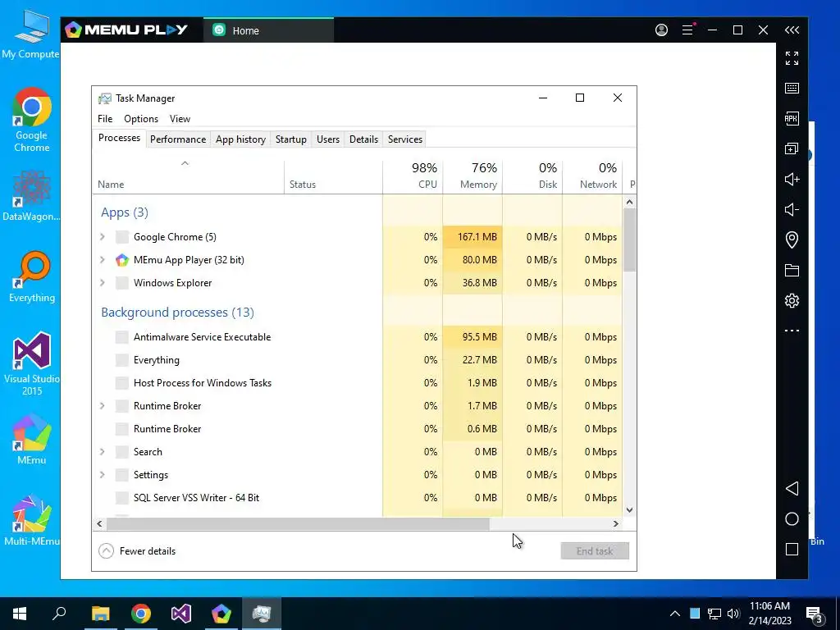Image resolution: width=840 pixels, height=630 pixels.
Task: Open File Explorer from the taskbar
Action: (x=100, y=614)
